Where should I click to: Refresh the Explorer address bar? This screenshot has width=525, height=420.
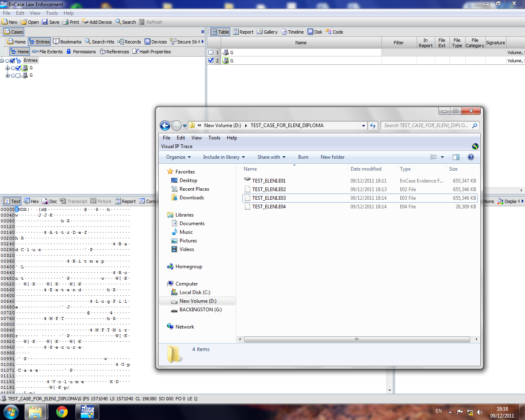(x=373, y=126)
